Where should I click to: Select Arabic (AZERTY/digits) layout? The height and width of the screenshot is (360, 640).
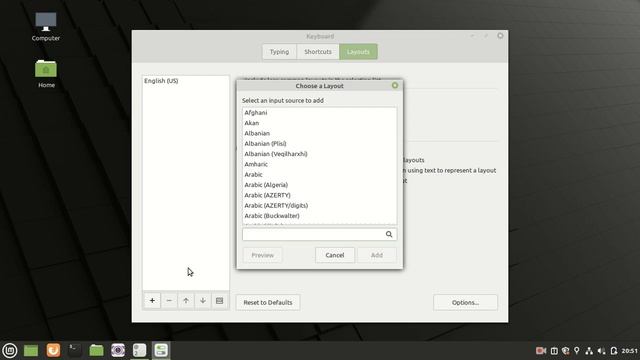pyautogui.click(x=319, y=205)
